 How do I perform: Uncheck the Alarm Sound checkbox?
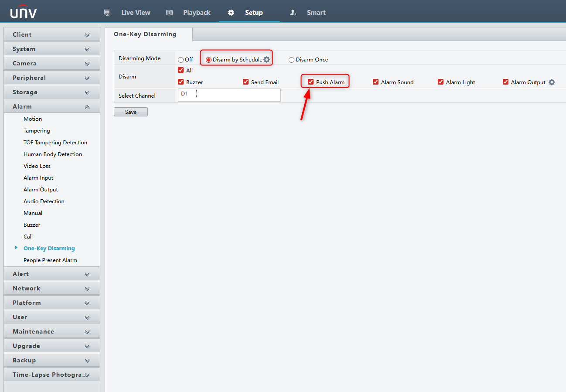pyautogui.click(x=376, y=82)
